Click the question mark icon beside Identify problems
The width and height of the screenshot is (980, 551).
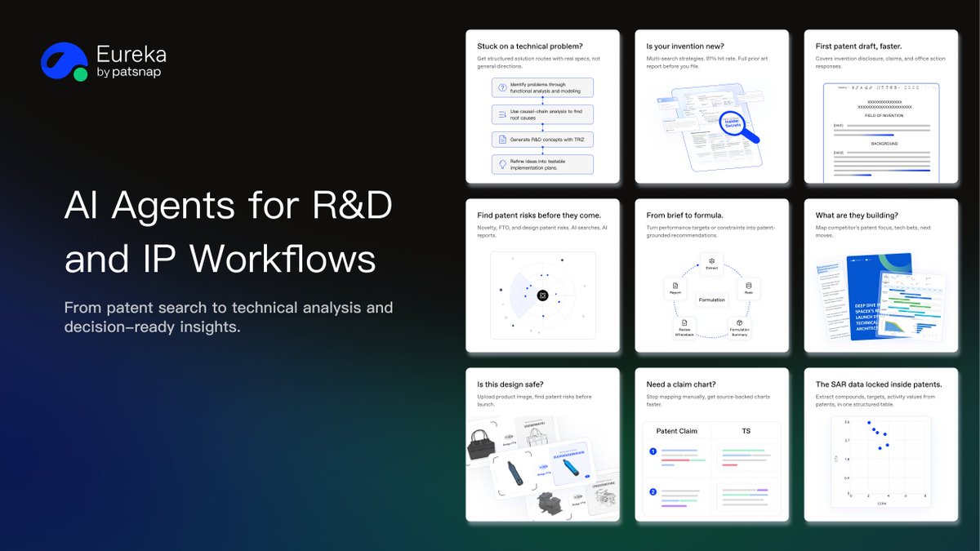(x=502, y=87)
